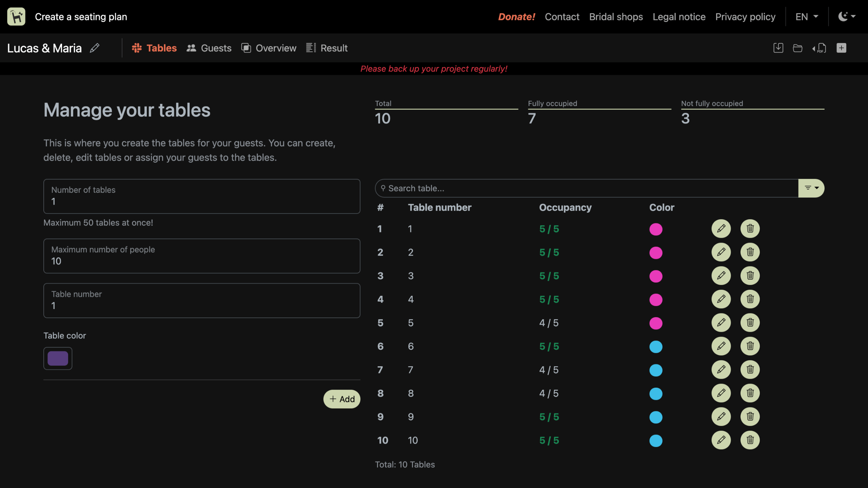
Task: Switch to the Guests tab
Action: pyautogui.click(x=209, y=48)
